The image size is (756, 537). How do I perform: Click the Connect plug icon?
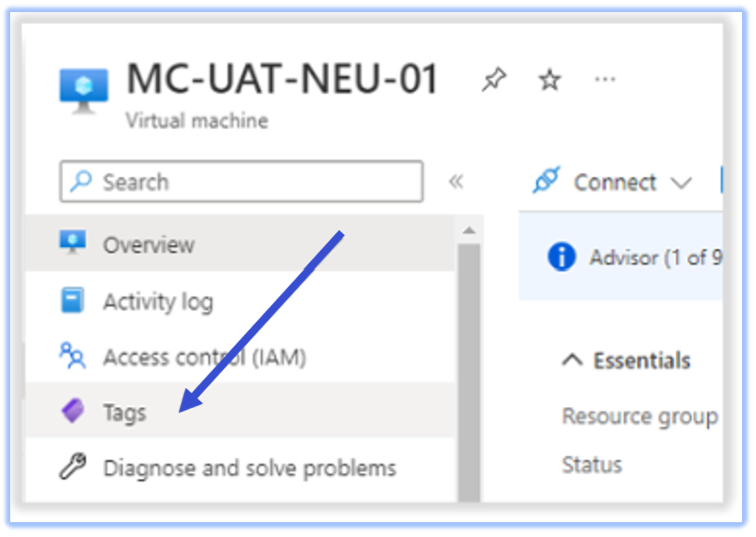point(546,181)
